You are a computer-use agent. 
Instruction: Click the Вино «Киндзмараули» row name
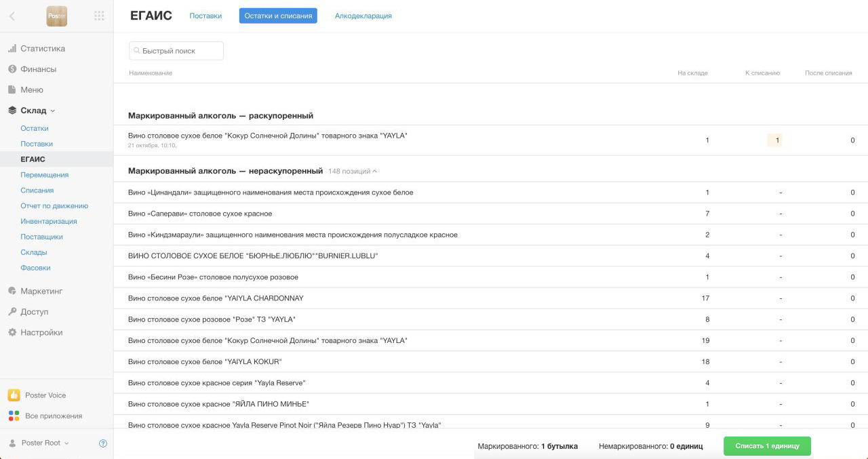293,235
